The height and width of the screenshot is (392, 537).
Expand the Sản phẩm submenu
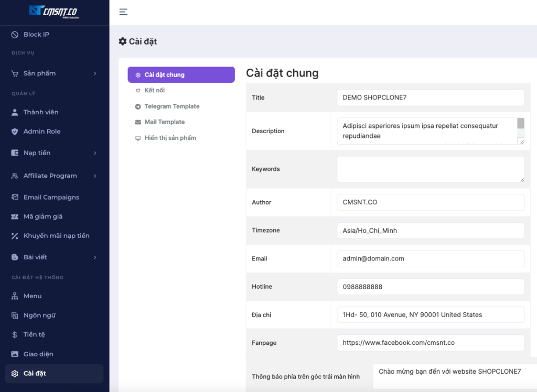tap(95, 73)
